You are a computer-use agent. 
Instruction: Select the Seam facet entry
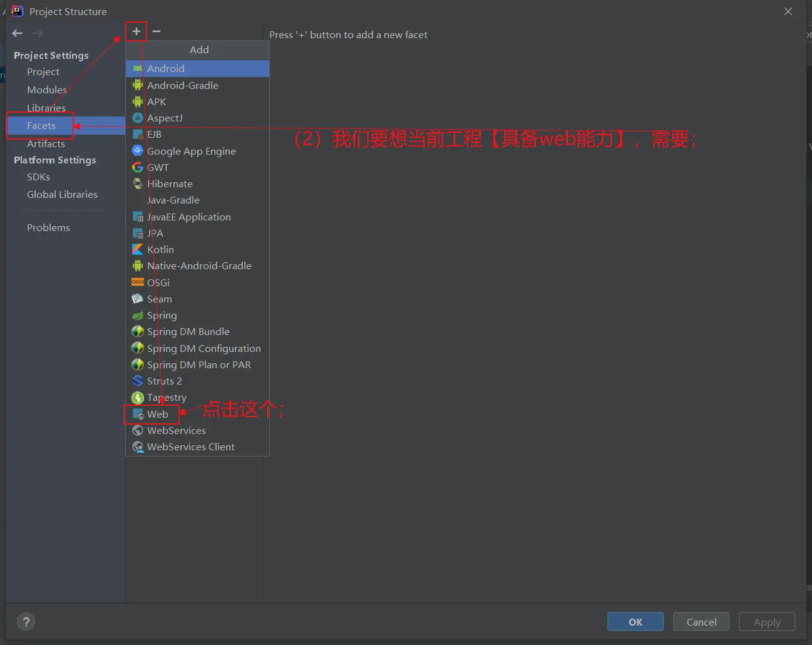198,299
